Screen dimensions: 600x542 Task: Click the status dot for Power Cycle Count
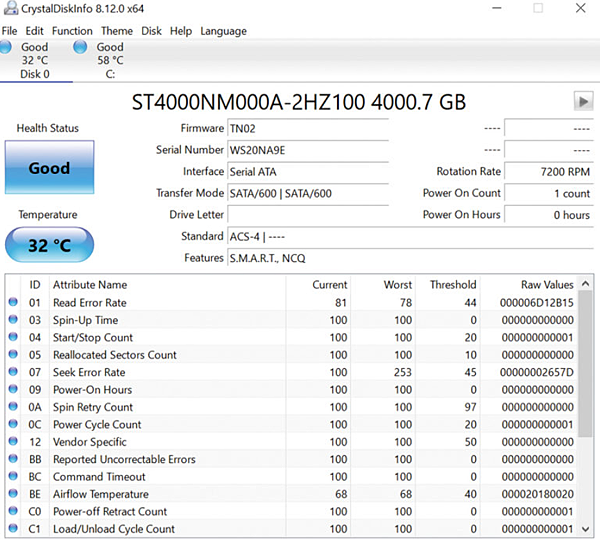pyautogui.click(x=13, y=424)
